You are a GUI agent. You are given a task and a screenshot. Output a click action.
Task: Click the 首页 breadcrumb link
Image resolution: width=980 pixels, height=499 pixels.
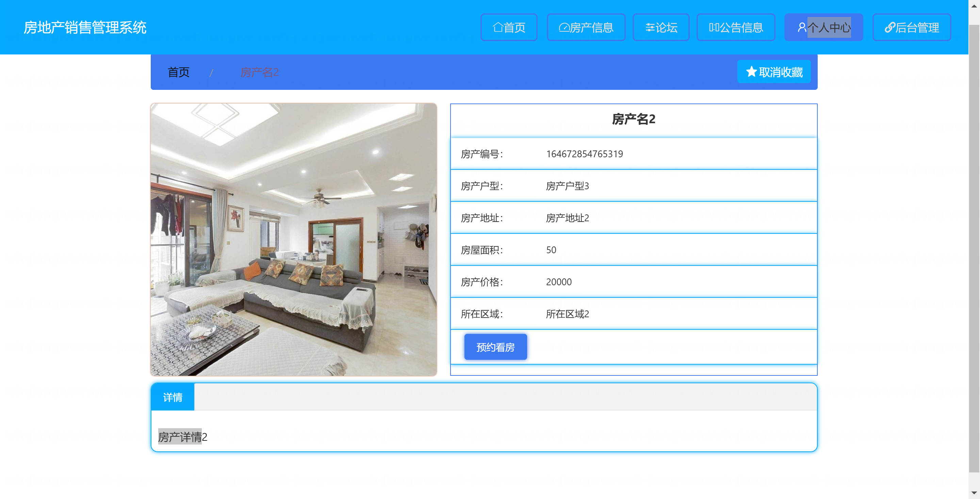(x=178, y=72)
